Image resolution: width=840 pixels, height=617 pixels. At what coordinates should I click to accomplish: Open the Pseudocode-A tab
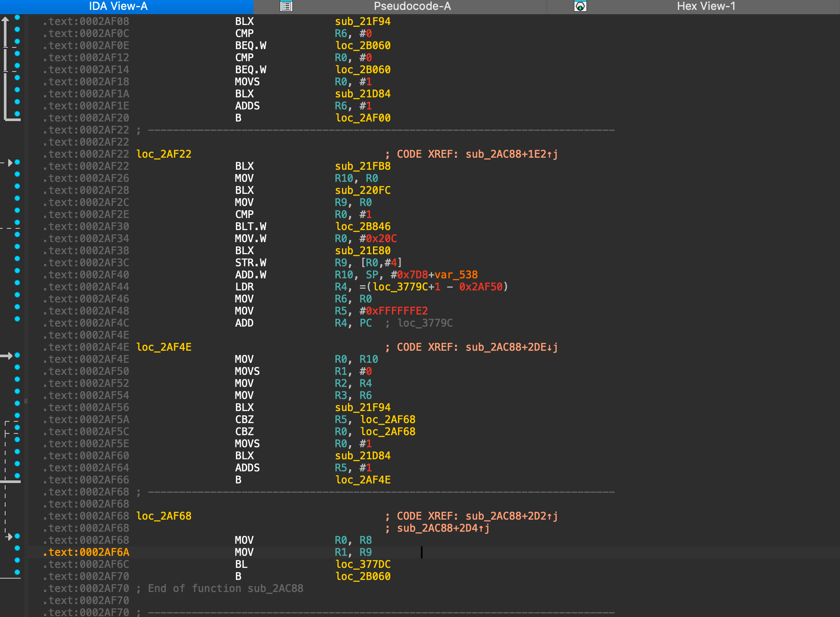(x=412, y=6)
